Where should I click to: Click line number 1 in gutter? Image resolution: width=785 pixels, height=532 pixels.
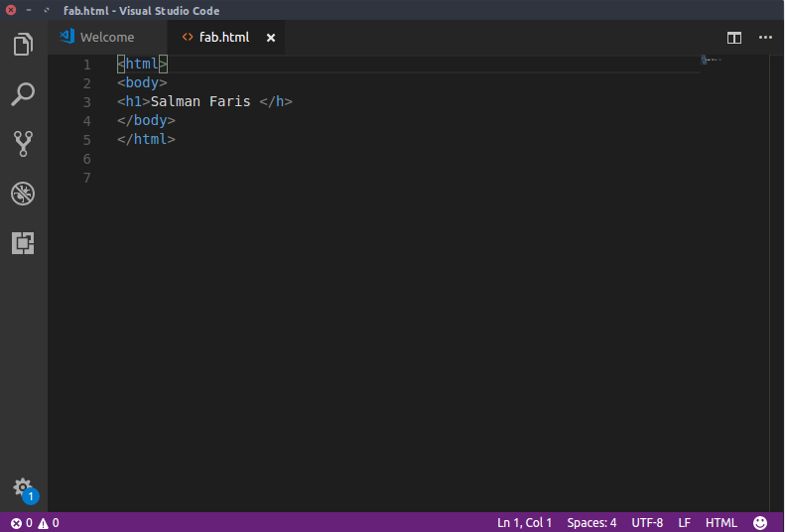pos(87,65)
